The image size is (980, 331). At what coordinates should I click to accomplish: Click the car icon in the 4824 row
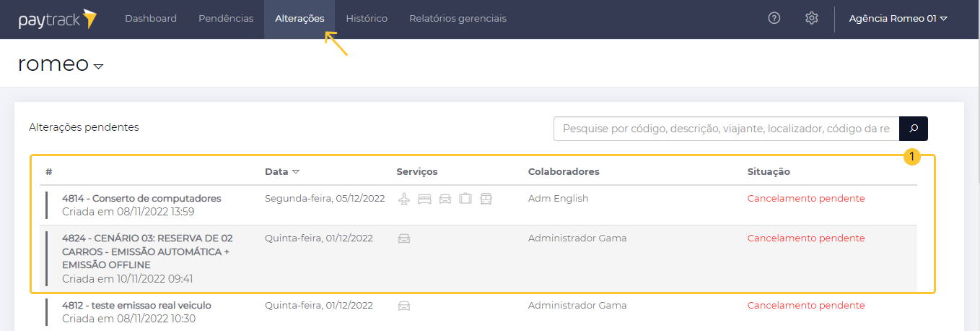[x=404, y=238]
